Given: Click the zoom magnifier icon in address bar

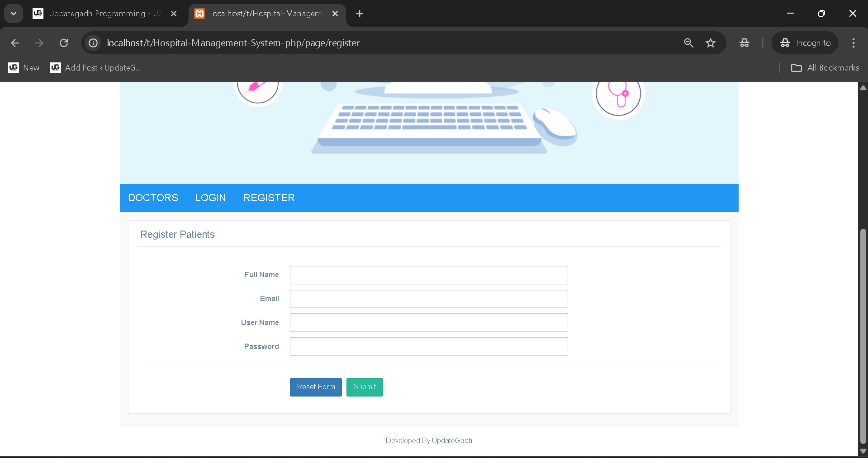Looking at the screenshot, I should pos(688,43).
